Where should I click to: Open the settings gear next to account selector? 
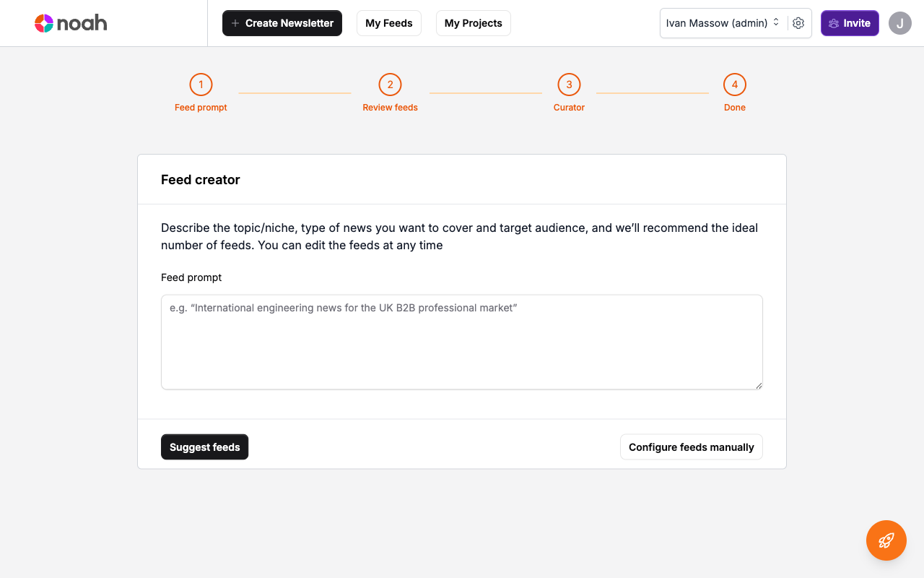click(x=798, y=23)
